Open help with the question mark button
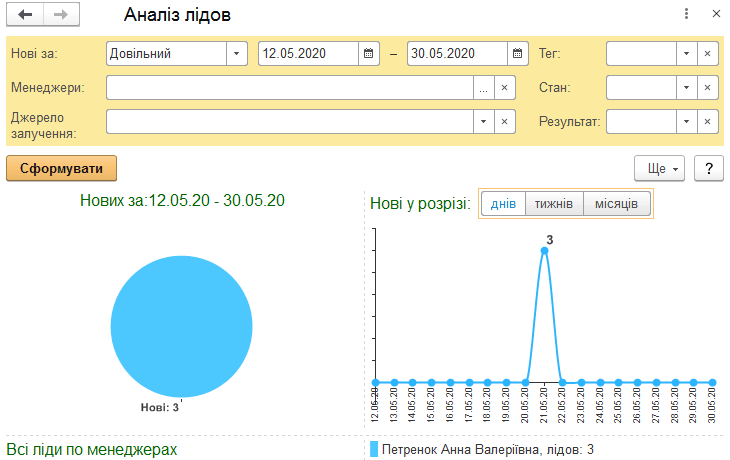The width and height of the screenshot is (730, 460). click(x=709, y=168)
